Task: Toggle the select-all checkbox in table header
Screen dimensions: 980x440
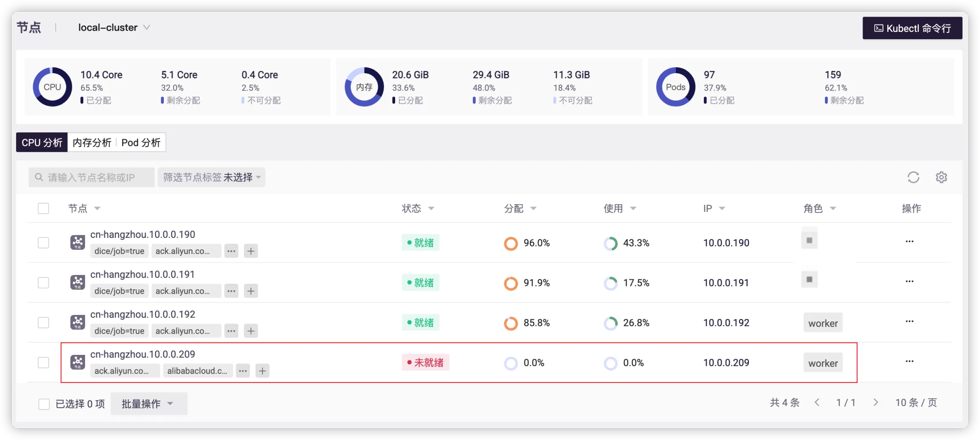Action: click(x=43, y=209)
